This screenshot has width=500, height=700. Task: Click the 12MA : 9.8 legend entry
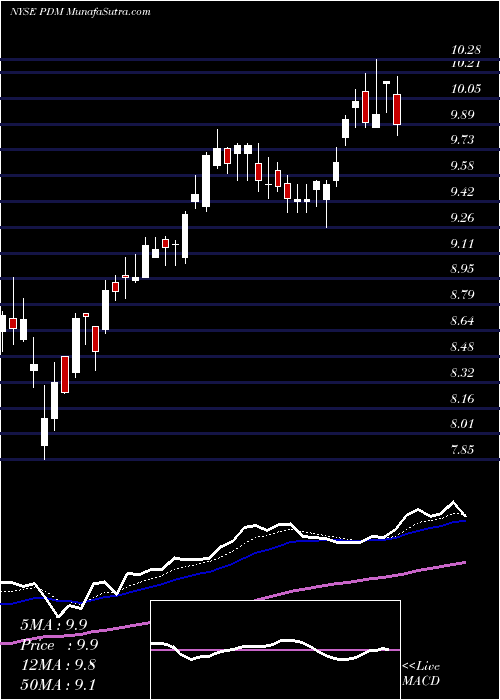click(x=57, y=665)
